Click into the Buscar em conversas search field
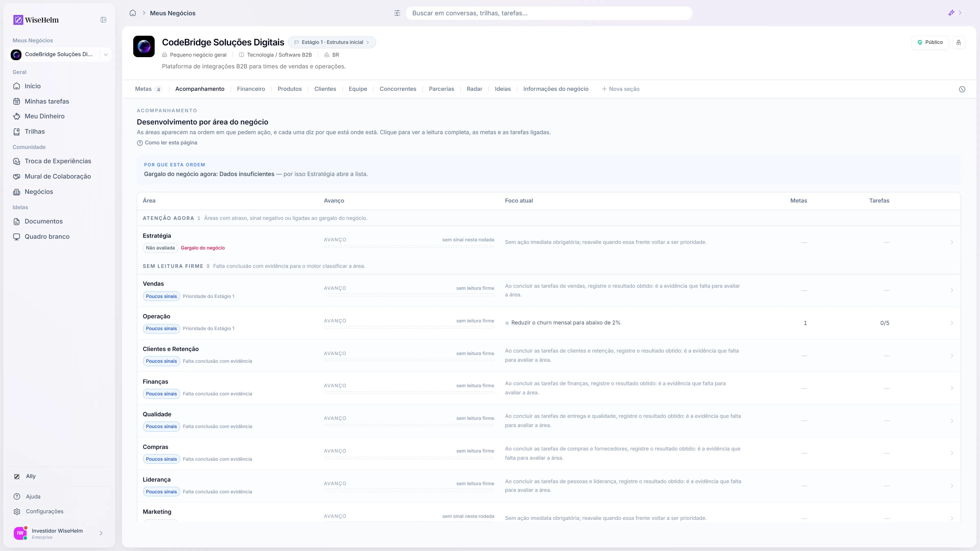The height and width of the screenshot is (551, 980). point(549,13)
